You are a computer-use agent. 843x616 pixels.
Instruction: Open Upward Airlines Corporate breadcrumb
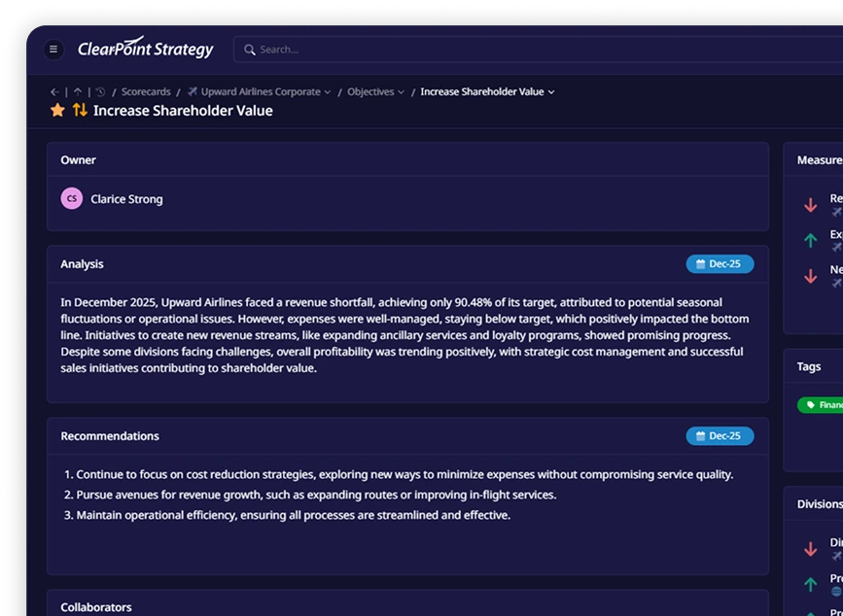coord(261,92)
